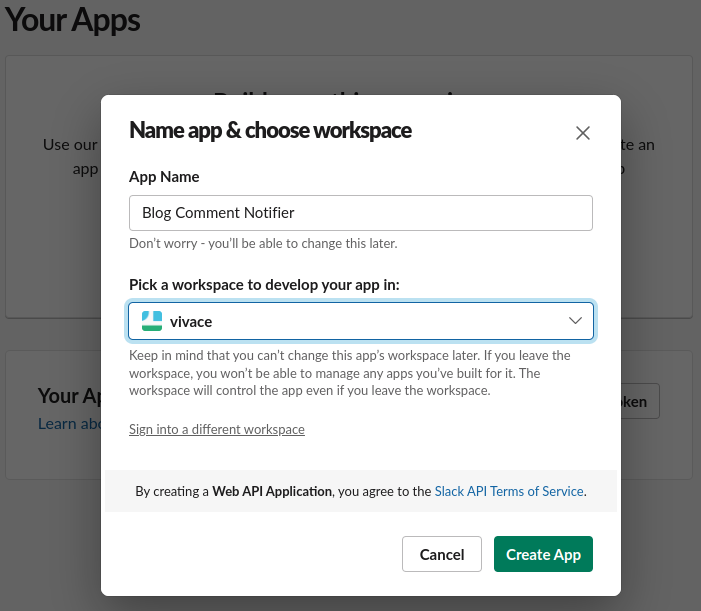Viewport: 701px width, 611px height.
Task: Click the vivace workspace icon
Action: pos(152,321)
